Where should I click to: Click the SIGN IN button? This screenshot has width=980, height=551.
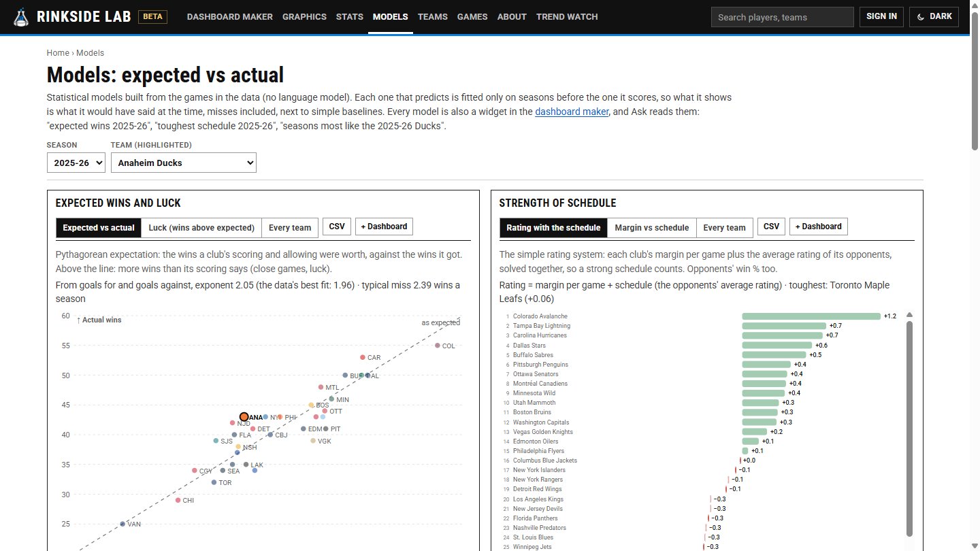[881, 17]
